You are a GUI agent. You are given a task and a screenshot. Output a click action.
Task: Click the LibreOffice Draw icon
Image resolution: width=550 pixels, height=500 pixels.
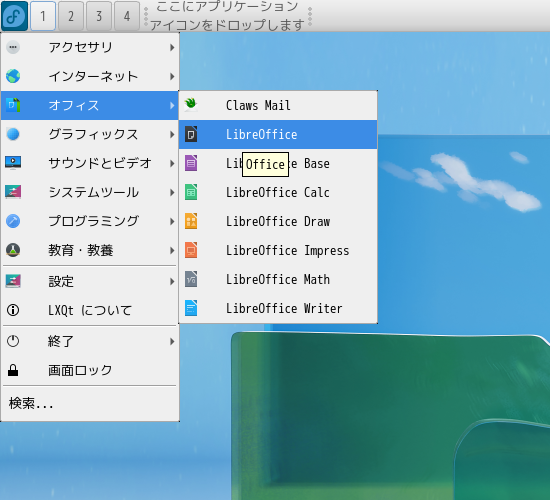[x=191, y=221]
